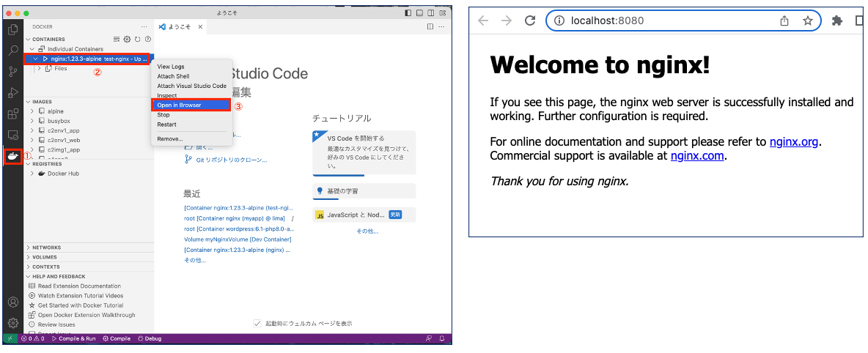Open editor more actions ellipsis
The width and height of the screenshot is (868, 353).
(x=442, y=26)
